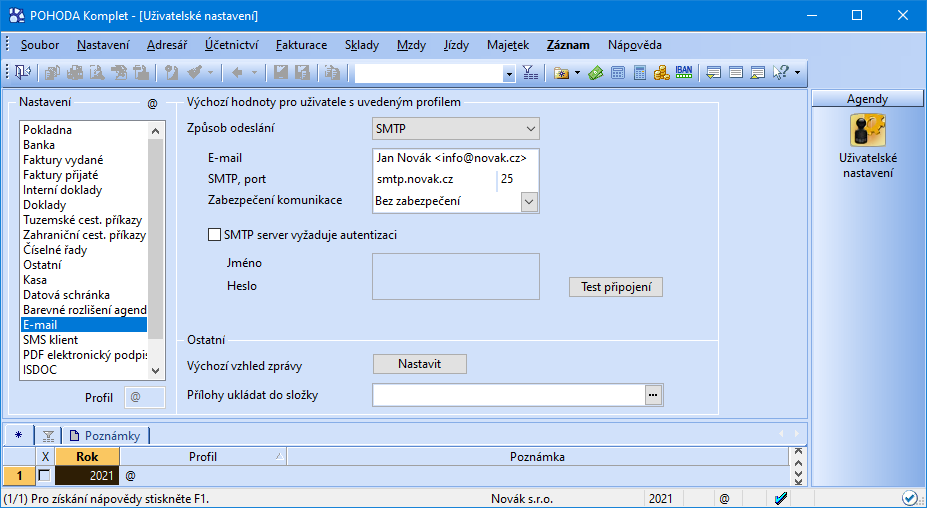Viewport: 927px width, 508px height.
Task: Open the toolbar search combo box arrow
Action: (509, 73)
